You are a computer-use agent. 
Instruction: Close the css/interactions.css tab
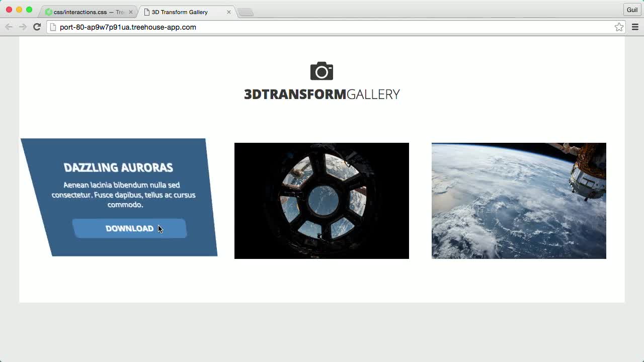coord(131,12)
